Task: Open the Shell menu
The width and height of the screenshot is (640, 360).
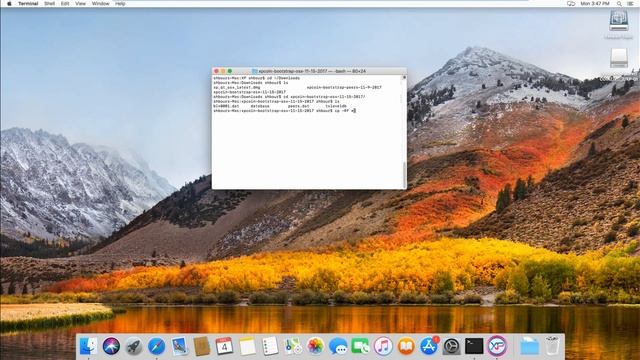Action: 49,3
